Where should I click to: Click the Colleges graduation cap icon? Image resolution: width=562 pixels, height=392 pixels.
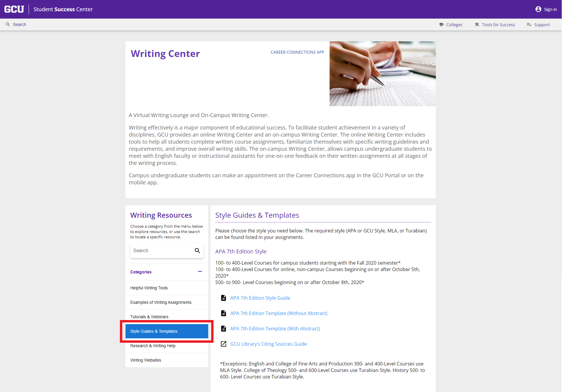pos(441,25)
